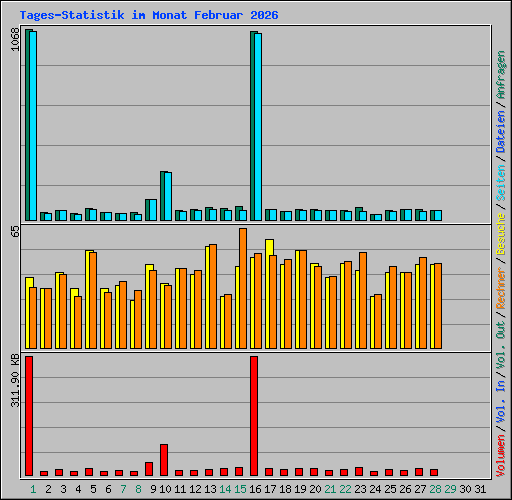This screenshot has height=500, width=512.
Task: Click day label 2 on the x-axis
Action: (x=48, y=489)
